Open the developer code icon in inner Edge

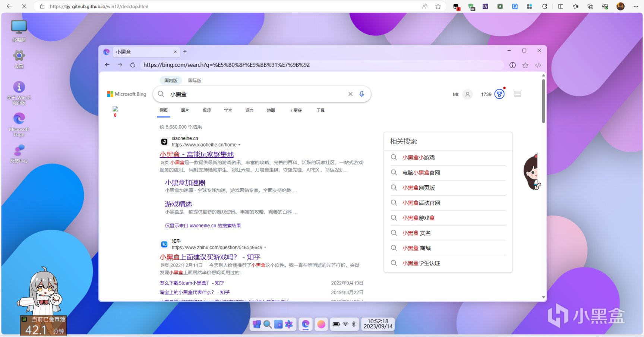(538, 65)
